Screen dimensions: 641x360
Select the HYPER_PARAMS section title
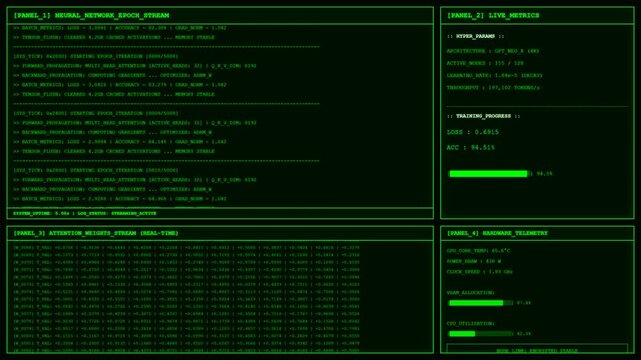coord(475,36)
